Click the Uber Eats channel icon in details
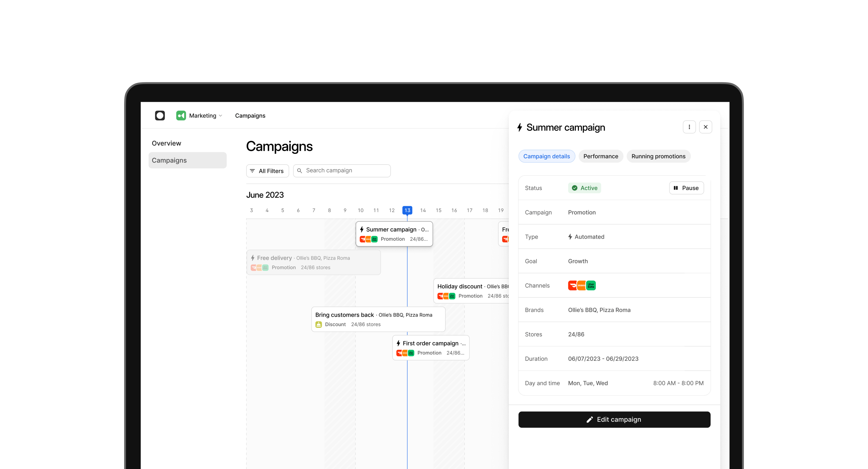868x469 pixels. click(591, 285)
